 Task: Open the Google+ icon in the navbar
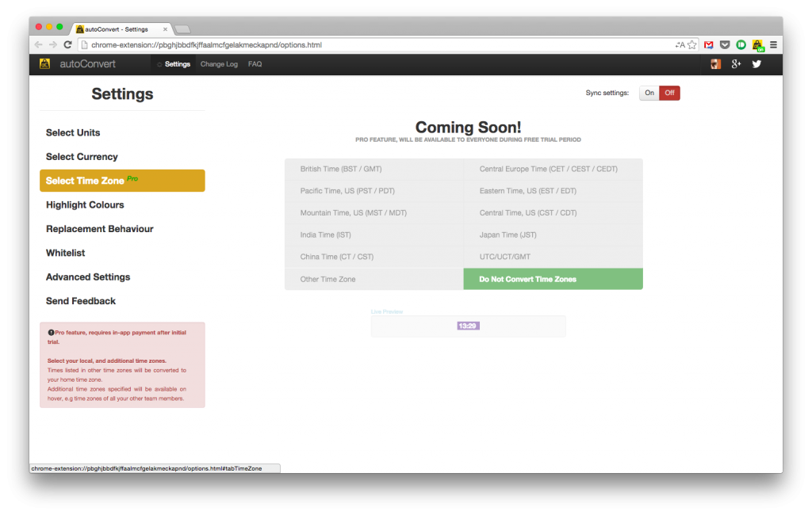[x=735, y=65]
